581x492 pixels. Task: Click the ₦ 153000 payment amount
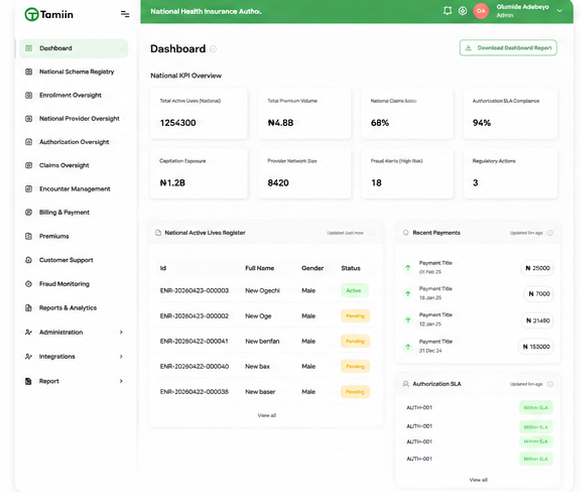pos(536,346)
